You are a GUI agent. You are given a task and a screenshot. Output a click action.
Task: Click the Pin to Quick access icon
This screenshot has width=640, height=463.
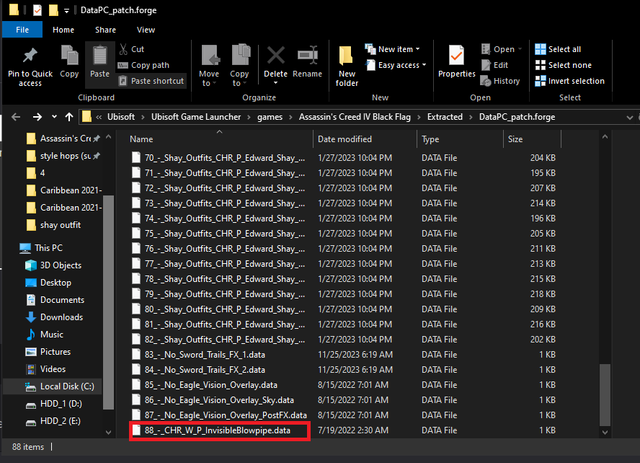coord(30,56)
